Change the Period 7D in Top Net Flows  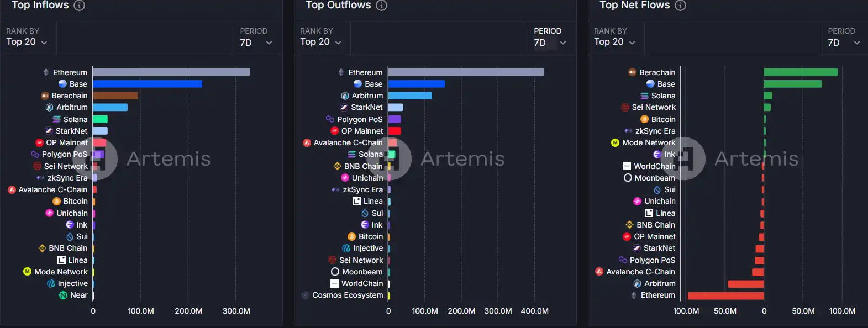844,43
